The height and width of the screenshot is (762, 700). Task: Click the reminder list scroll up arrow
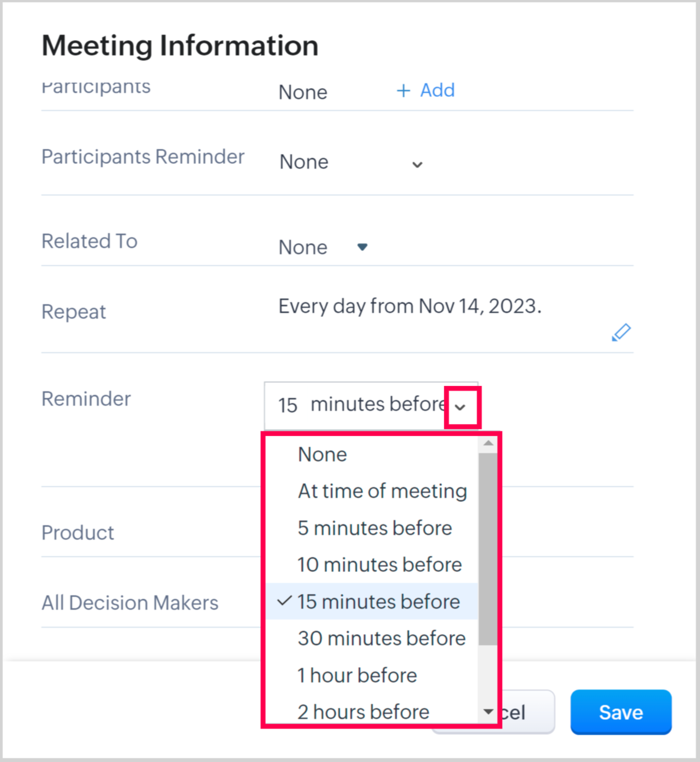pyautogui.click(x=488, y=444)
